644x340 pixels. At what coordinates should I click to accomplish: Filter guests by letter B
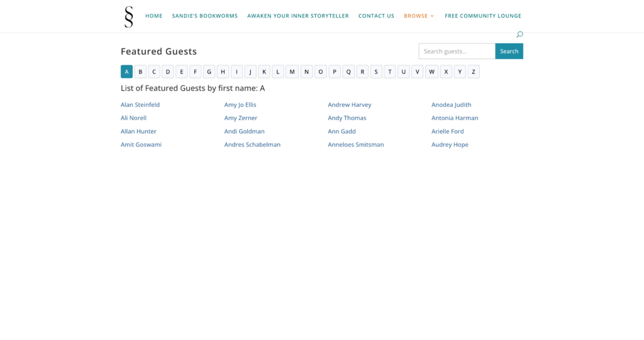coord(140,72)
